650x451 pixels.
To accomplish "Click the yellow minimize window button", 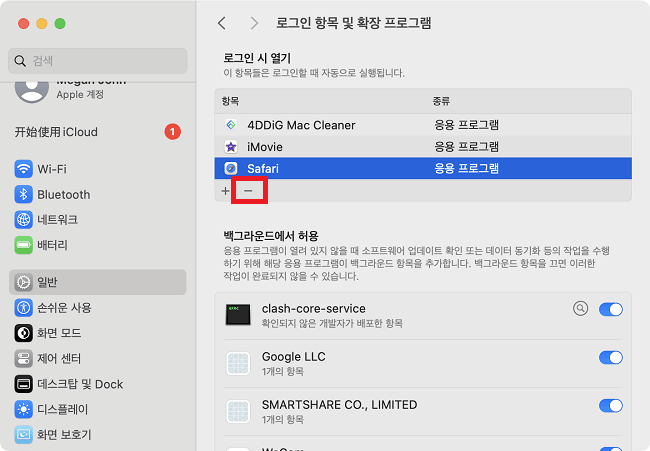I will tap(42, 24).
